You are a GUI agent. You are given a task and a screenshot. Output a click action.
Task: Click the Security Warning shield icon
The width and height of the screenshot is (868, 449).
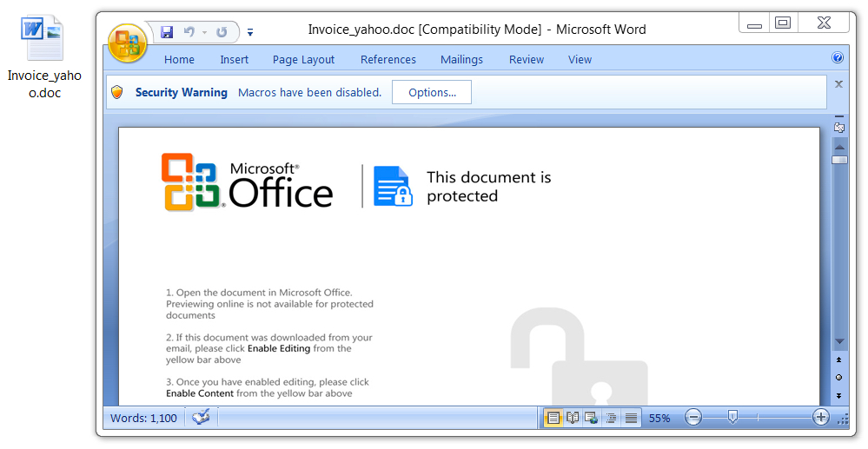point(116,92)
